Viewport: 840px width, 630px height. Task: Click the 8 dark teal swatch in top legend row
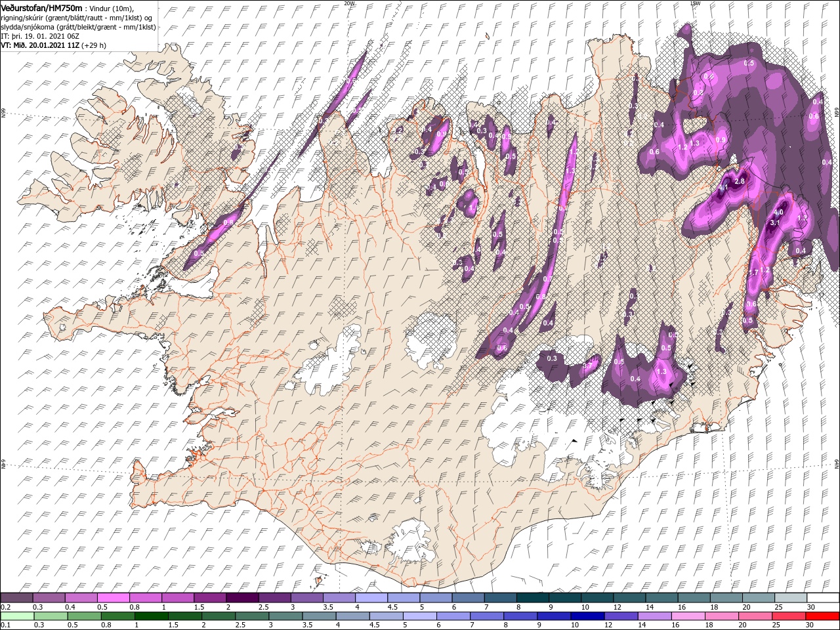(532, 598)
